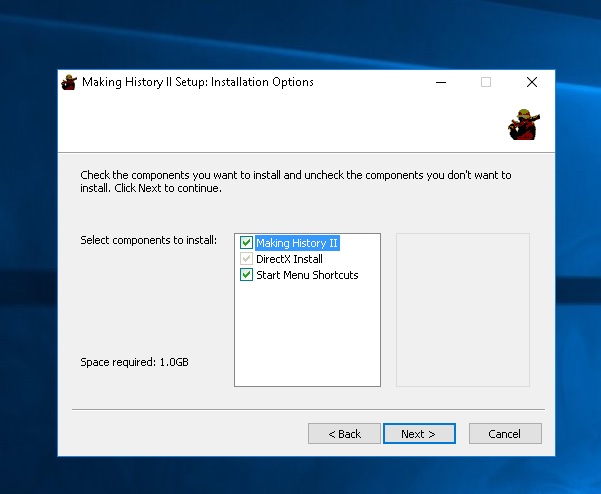Click the soldier logo in the header

(x=524, y=125)
